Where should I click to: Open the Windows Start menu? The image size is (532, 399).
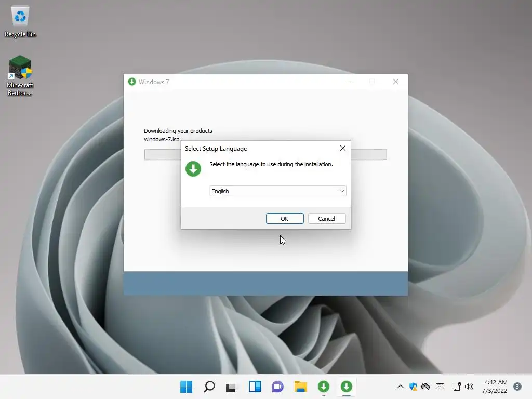pyautogui.click(x=186, y=387)
